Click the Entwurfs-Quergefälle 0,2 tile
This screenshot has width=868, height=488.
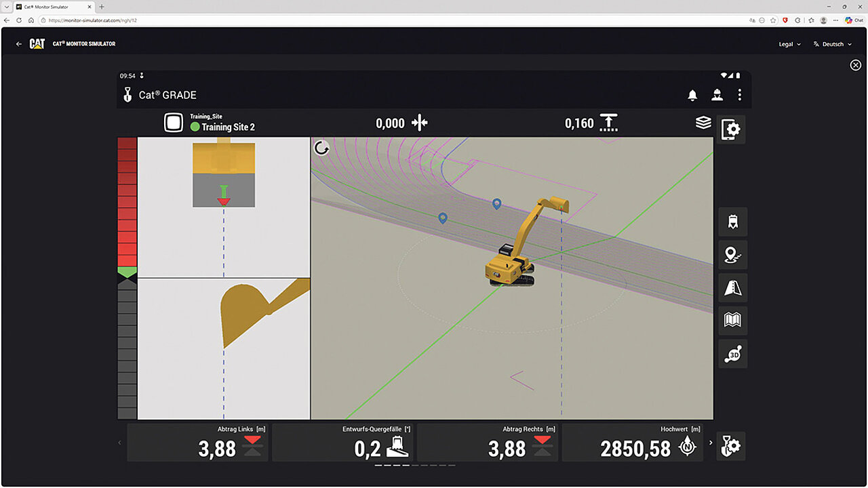[343, 443]
